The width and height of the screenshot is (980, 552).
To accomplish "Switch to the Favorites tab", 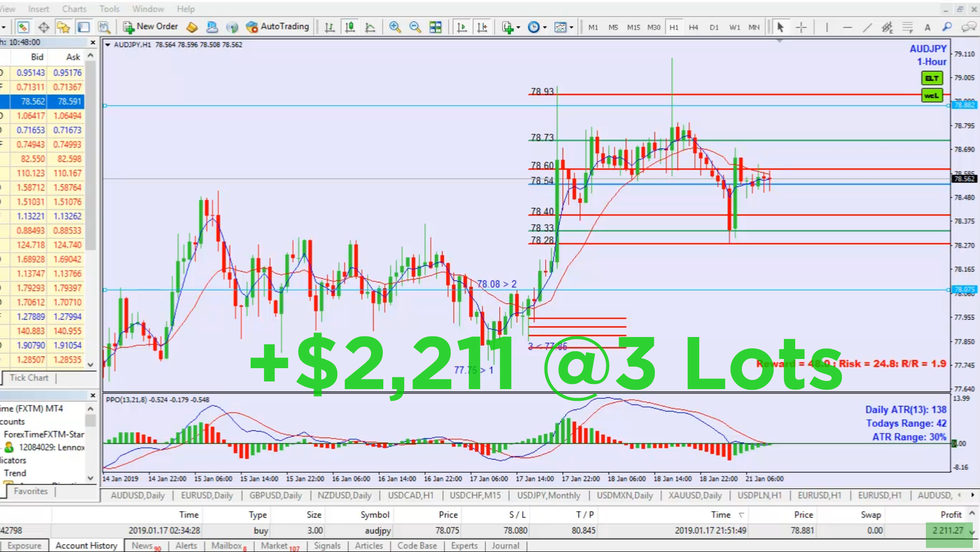I will tap(31, 491).
